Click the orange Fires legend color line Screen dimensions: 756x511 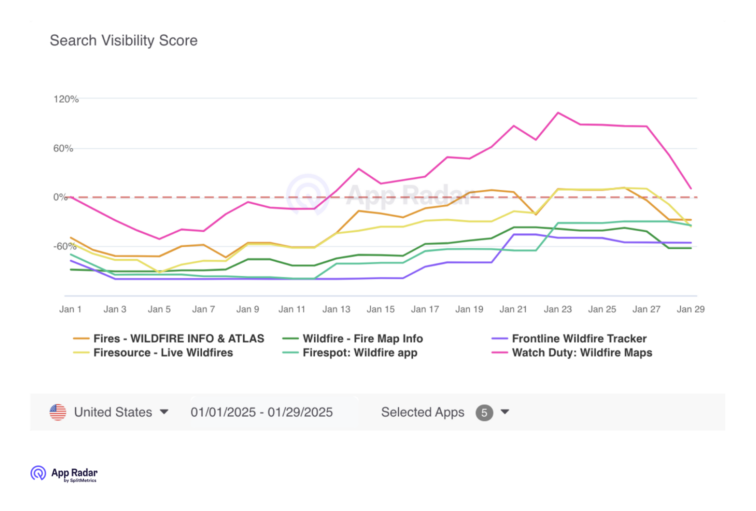[81, 338]
